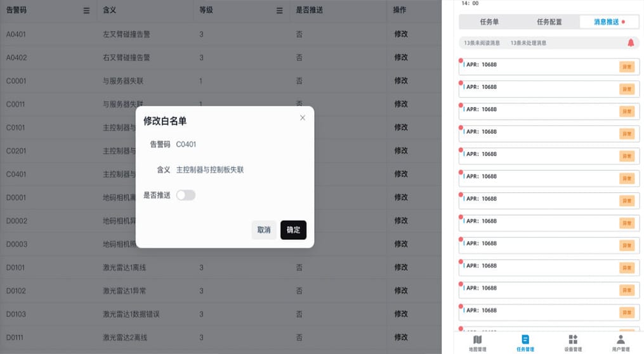Click the 13条未阅读消息 unread count text
The height and width of the screenshot is (354, 644).
pyautogui.click(x=482, y=43)
